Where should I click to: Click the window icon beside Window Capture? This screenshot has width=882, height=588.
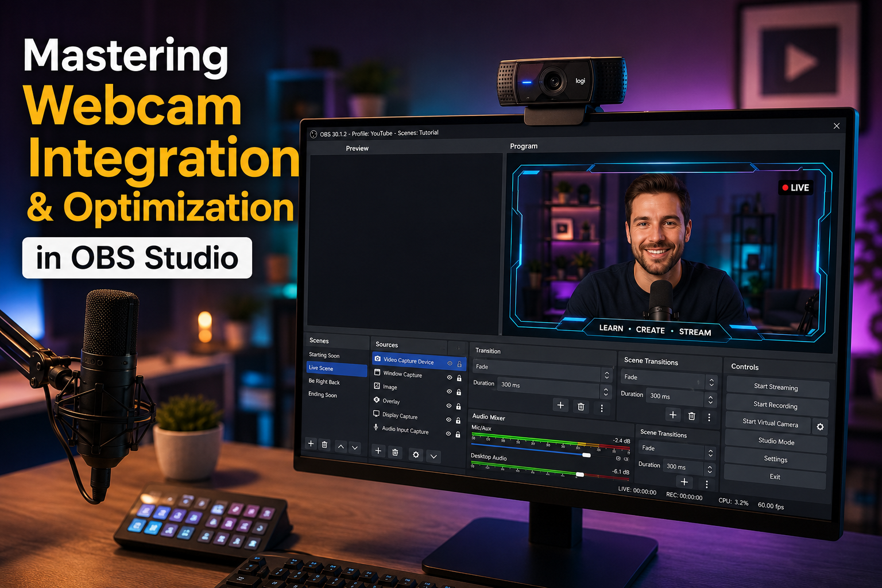[377, 373]
